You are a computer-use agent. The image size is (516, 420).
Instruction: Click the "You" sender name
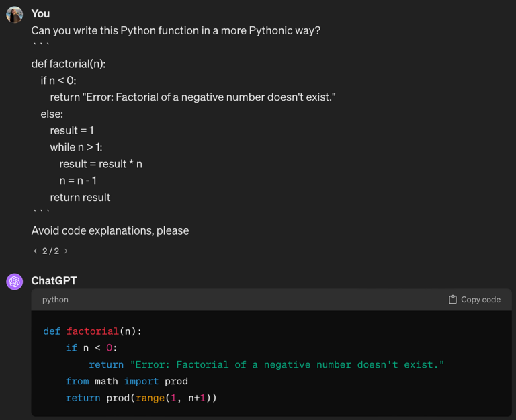coord(40,13)
